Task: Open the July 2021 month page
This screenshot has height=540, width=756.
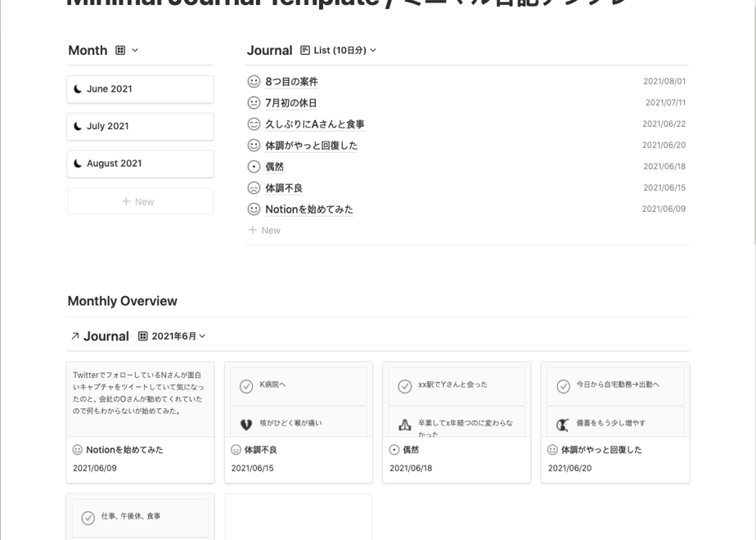Action: coord(140,126)
